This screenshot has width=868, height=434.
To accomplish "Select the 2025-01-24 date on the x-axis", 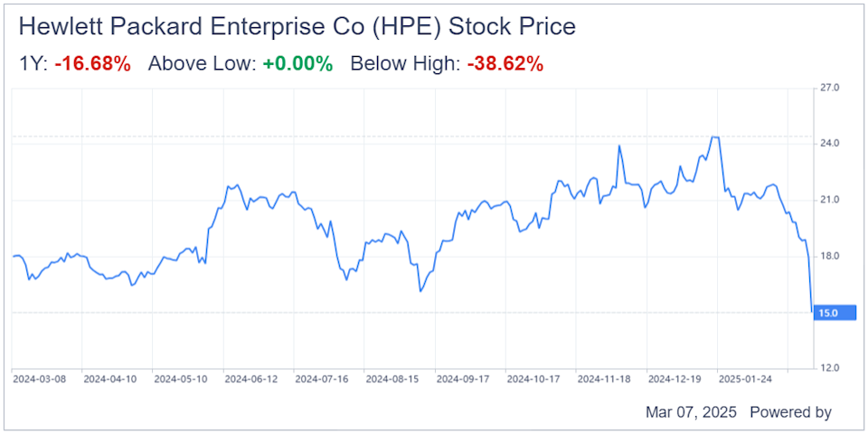I will pyautogui.click(x=746, y=379).
